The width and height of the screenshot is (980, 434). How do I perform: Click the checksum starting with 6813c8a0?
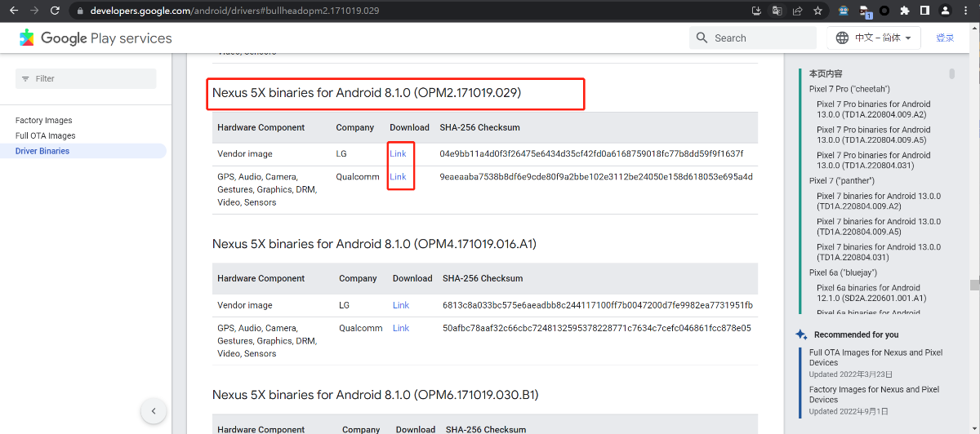click(x=598, y=305)
